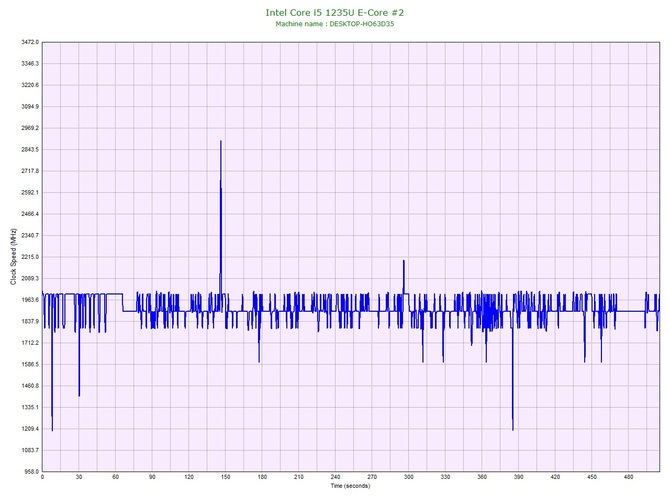Select the 3346.3 y-axis value
This screenshot has height=503, width=670.
coord(30,64)
